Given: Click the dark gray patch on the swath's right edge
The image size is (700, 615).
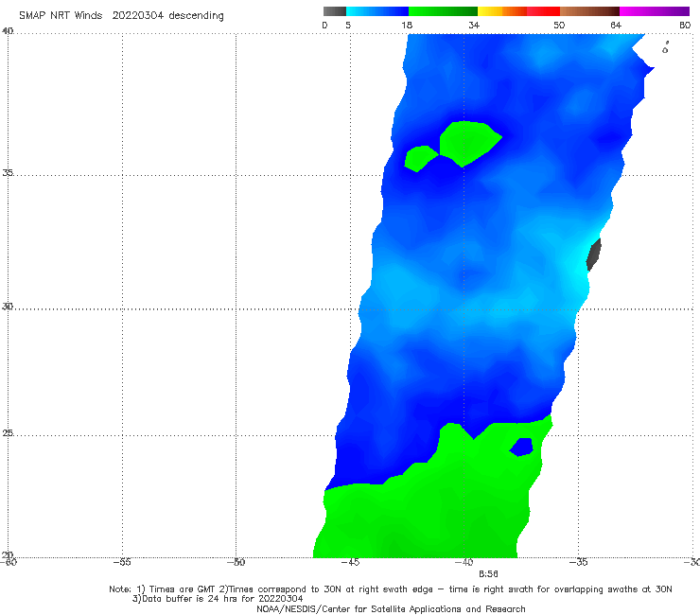Looking at the screenshot, I should (594, 255).
